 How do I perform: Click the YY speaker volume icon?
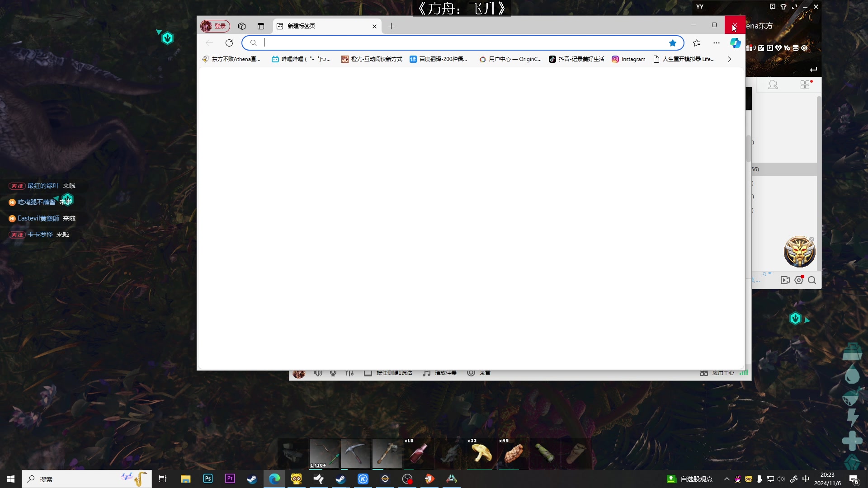pos(318,373)
